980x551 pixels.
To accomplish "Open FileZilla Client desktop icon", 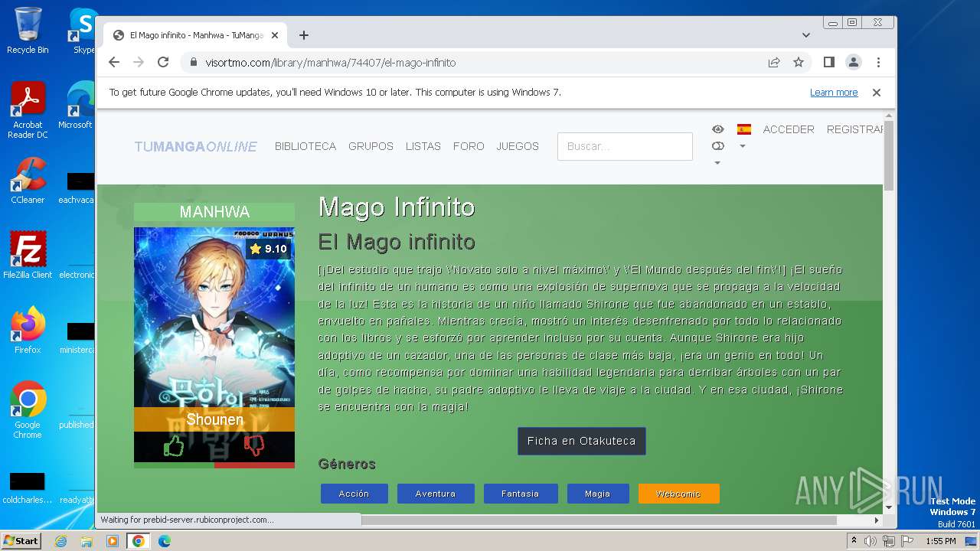I will point(28,255).
